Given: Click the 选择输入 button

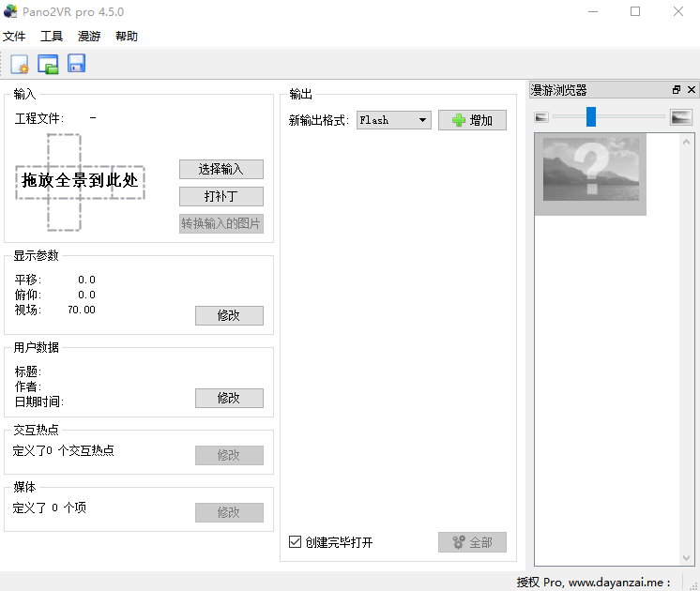Looking at the screenshot, I should coord(221,170).
